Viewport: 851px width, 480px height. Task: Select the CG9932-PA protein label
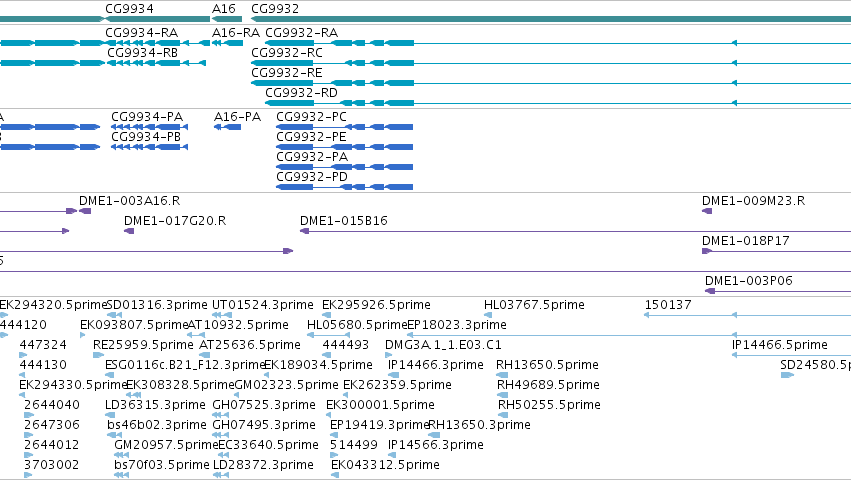(312, 157)
